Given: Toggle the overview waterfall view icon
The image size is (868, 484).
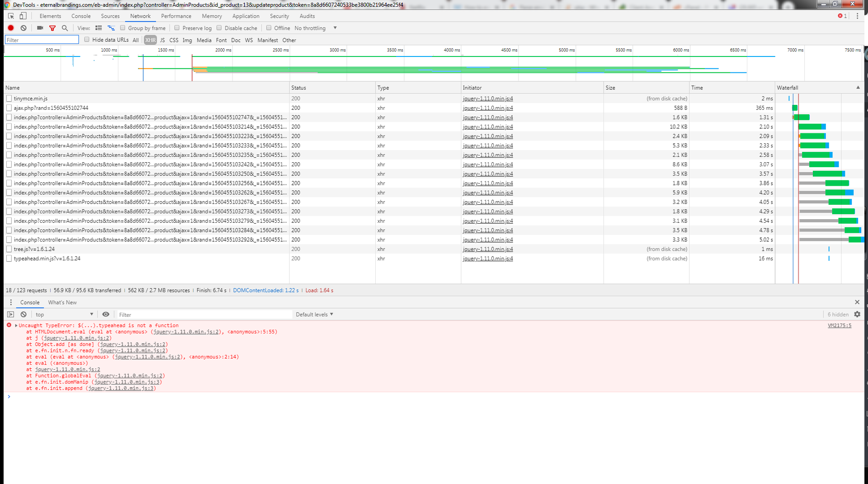Looking at the screenshot, I should (111, 28).
